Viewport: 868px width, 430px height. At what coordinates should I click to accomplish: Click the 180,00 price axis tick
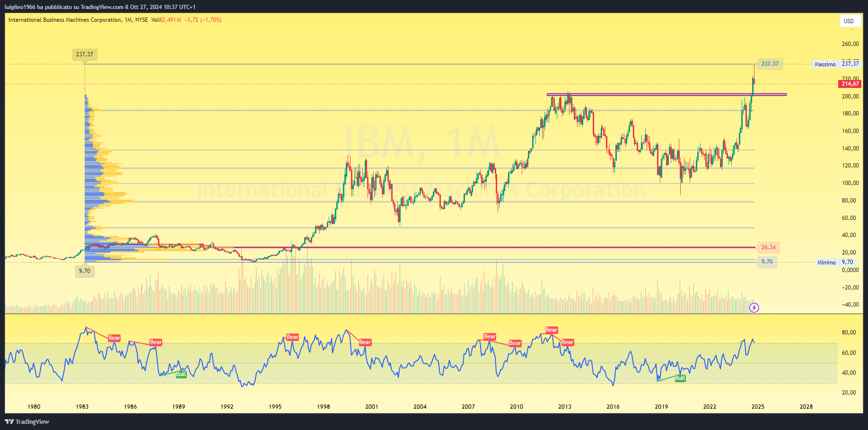[x=850, y=114]
